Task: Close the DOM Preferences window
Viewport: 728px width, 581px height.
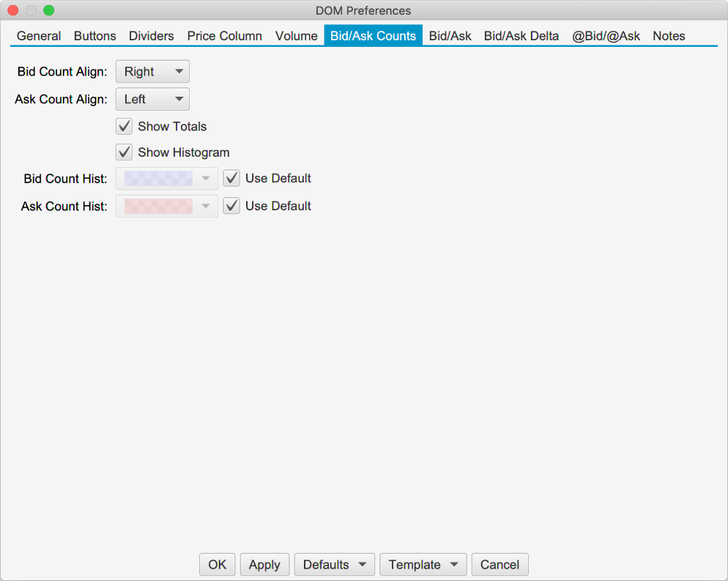Action: (x=13, y=10)
